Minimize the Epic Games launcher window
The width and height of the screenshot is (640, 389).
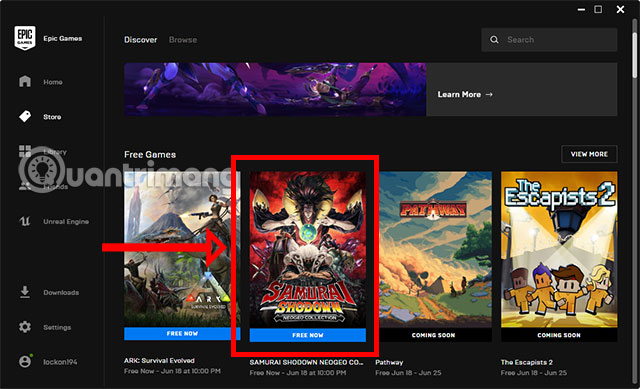582,9
